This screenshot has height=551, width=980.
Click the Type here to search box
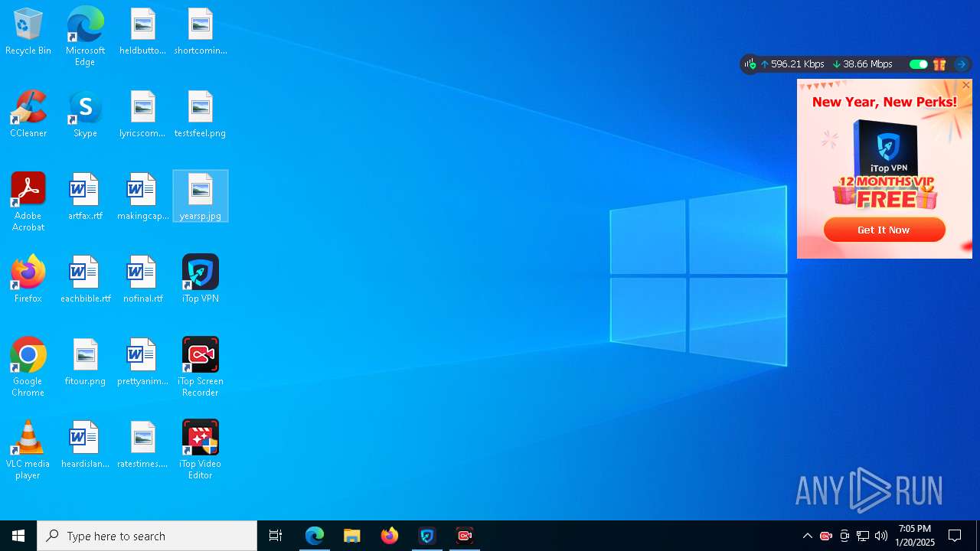coord(147,536)
